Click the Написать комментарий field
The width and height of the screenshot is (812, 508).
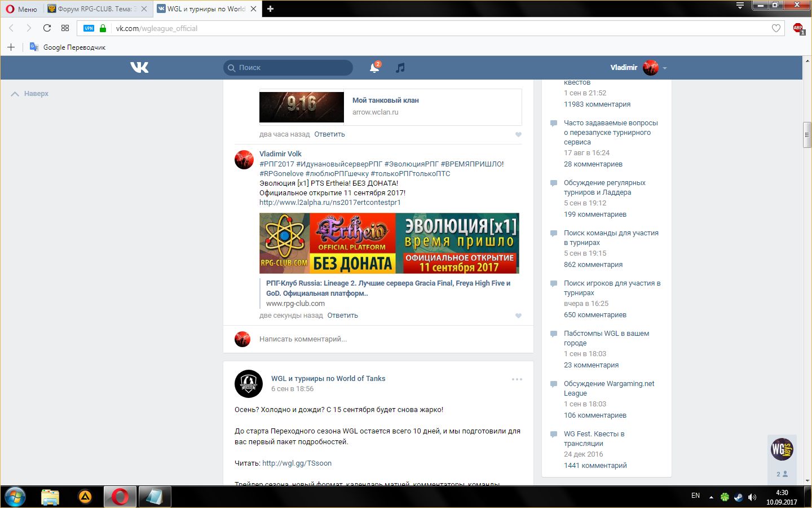point(303,339)
